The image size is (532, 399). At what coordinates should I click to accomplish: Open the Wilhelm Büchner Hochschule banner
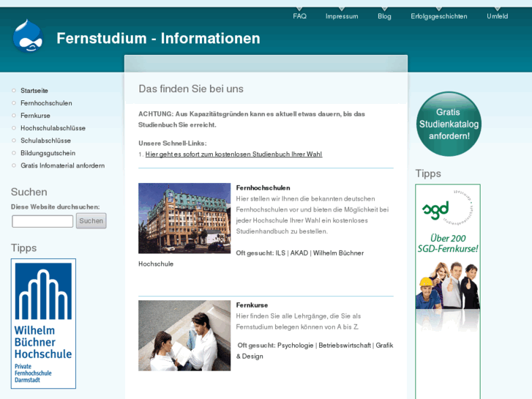click(43, 324)
